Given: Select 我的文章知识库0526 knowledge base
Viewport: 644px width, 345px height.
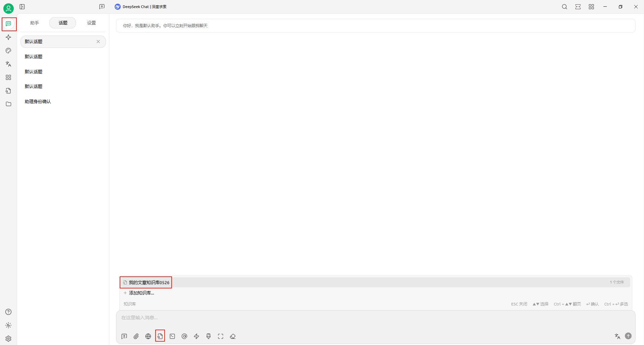Looking at the screenshot, I should point(375,282).
